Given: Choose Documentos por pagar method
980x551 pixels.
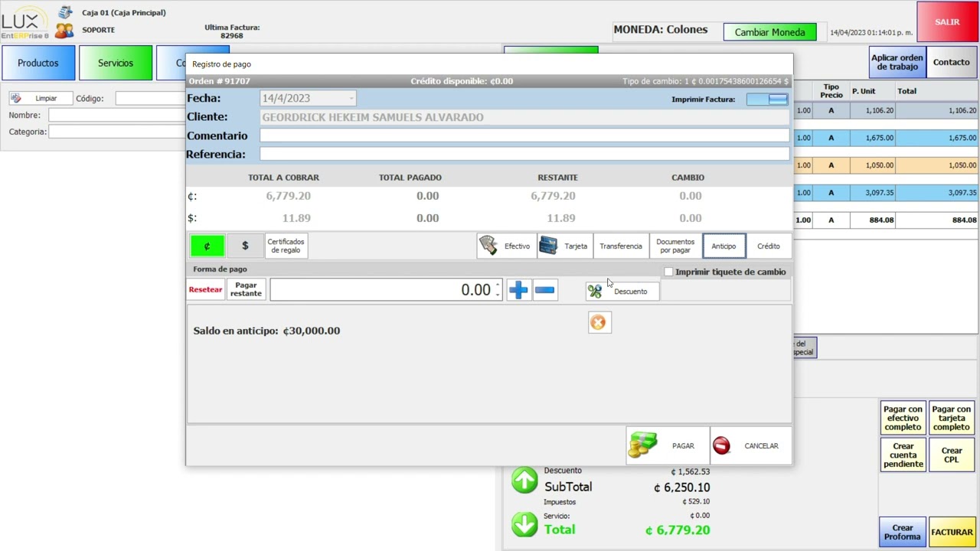Looking at the screenshot, I should coord(675,246).
